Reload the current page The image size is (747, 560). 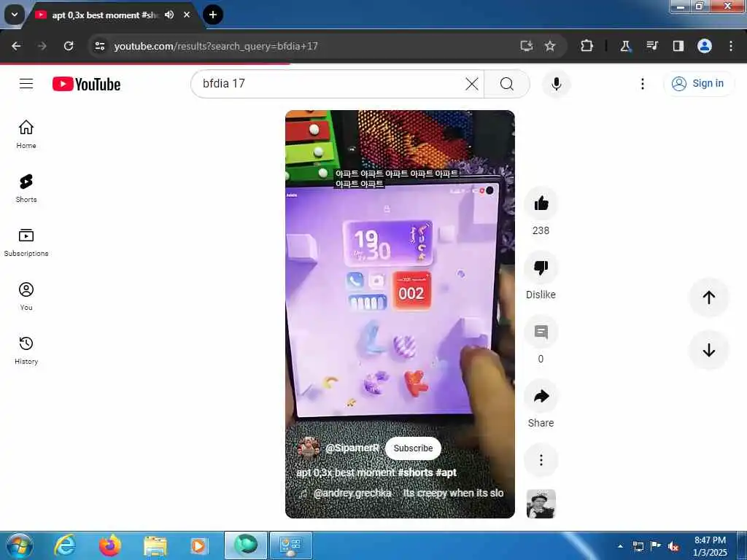pos(69,46)
